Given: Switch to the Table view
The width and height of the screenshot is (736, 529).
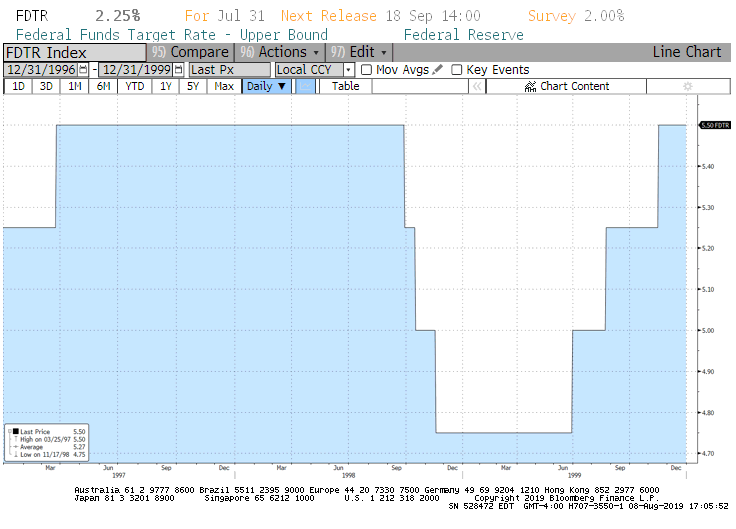Looking at the screenshot, I should [346, 87].
